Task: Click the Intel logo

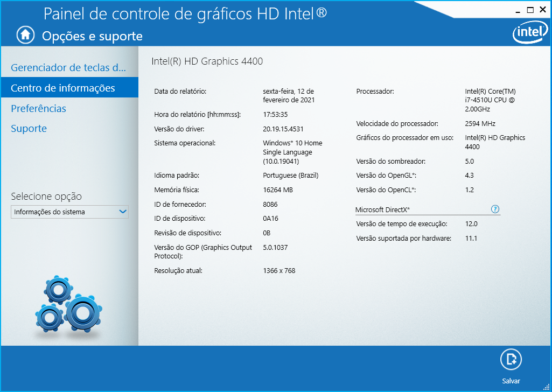Action: tap(530, 32)
